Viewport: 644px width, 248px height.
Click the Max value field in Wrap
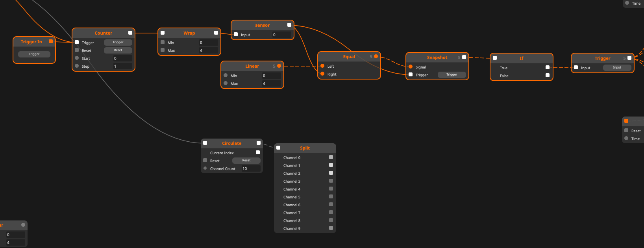(x=208, y=51)
